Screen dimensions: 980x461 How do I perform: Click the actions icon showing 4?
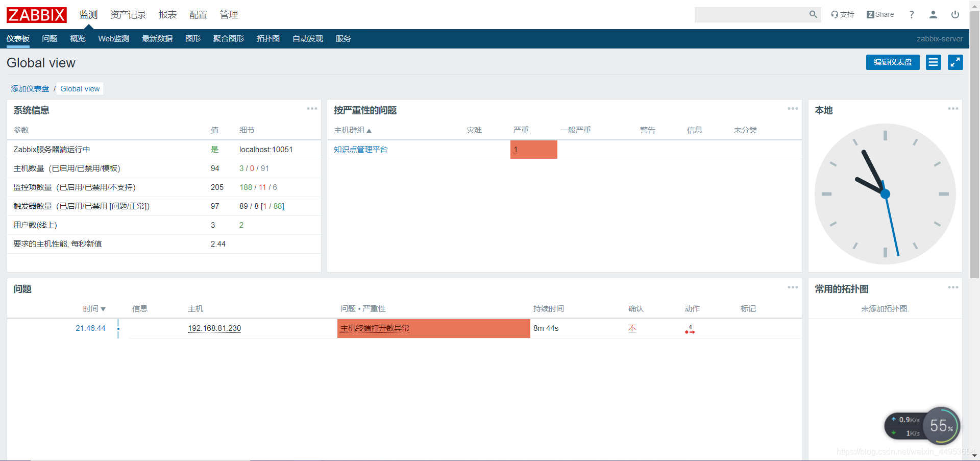(690, 329)
